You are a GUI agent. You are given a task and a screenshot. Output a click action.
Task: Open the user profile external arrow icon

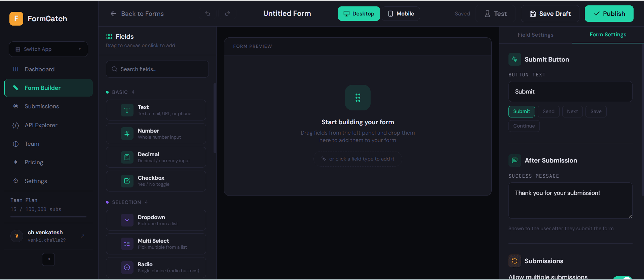82,236
